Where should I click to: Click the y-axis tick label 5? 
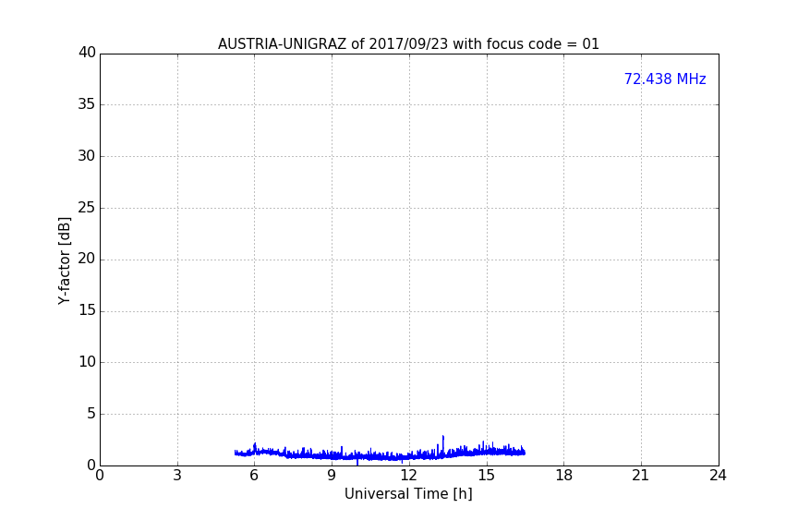tap(91, 414)
